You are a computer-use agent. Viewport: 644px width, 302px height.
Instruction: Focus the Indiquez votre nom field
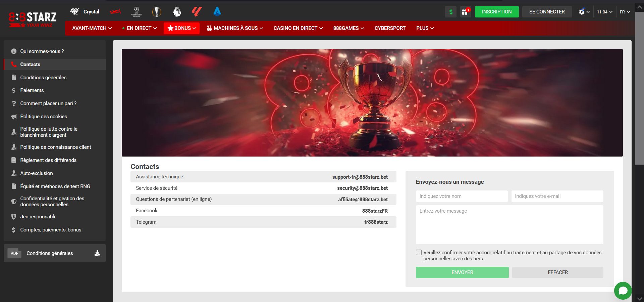(x=462, y=196)
